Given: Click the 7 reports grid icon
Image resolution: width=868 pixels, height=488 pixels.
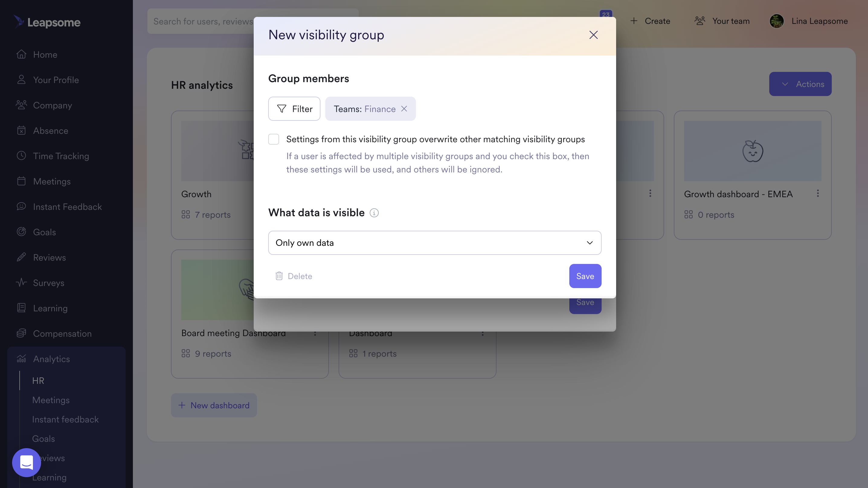Looking at the screenshot, I should (186, 214).
